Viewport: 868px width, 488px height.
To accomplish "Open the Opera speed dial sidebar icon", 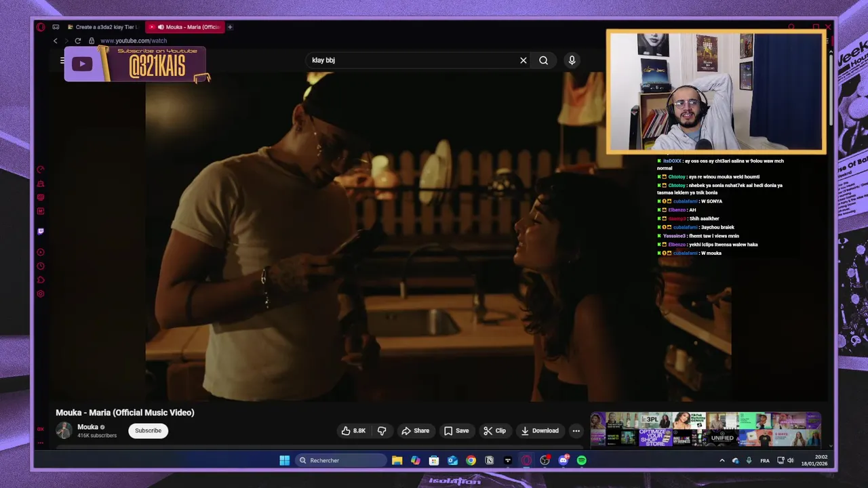I will [41, 169].
